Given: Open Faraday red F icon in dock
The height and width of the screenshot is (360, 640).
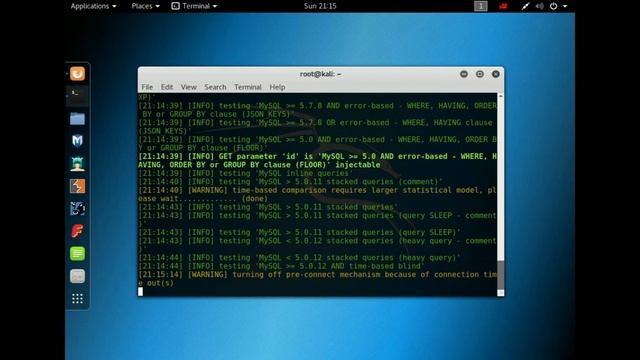Looking at the screenshot, I should point(78,231).
